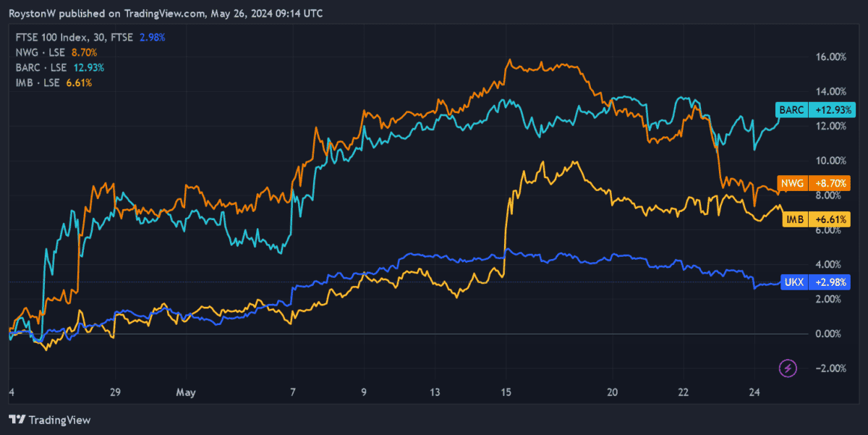Click the blue UKX +2.98% price label
Image resolution: width=868 pixels, height=435 pixels.
tap(815, 282)
